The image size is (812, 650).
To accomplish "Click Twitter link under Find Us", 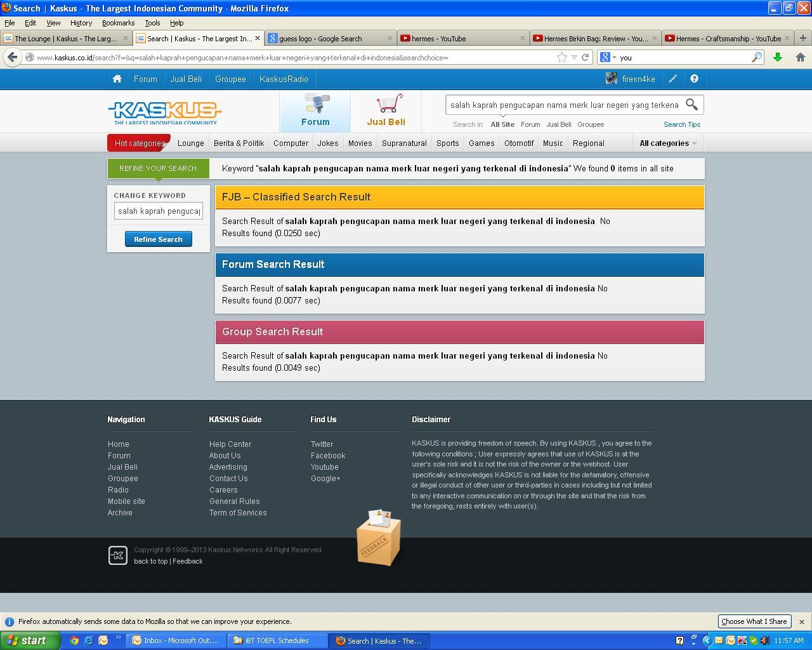I will pos(322,444).
